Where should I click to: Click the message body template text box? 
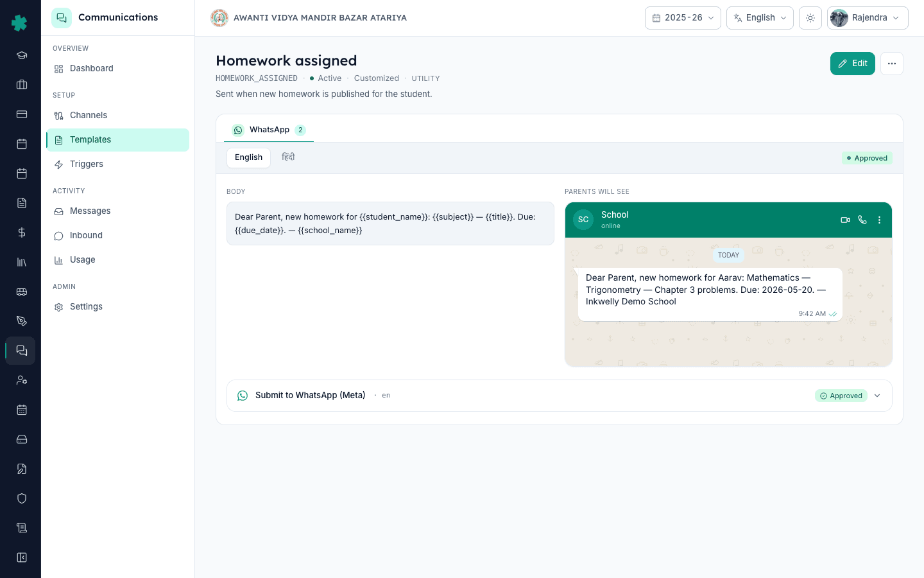(x=390, y=223)
